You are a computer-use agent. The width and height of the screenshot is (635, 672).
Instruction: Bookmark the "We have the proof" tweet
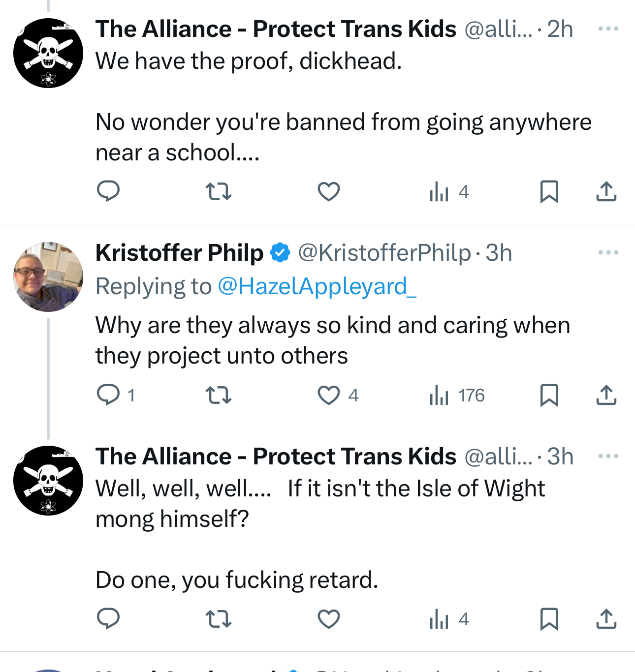coord(549,191)
